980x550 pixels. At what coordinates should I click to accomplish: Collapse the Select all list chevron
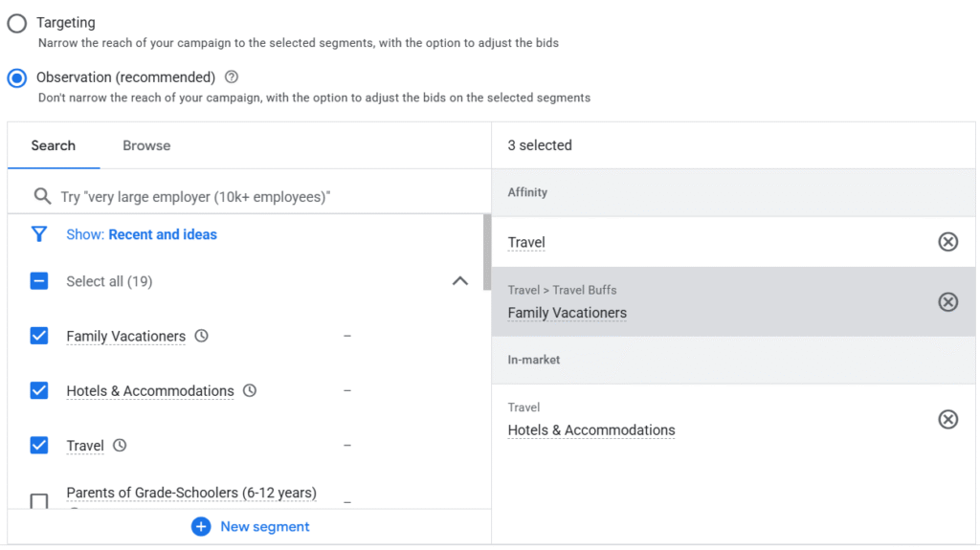[459, 281]
